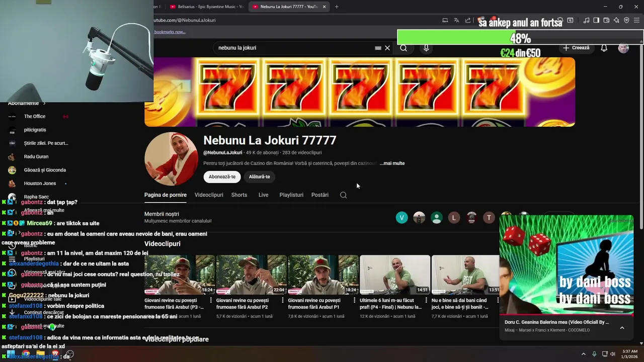
Task: Toggle the browser sidebar panel icon
Action: point(596,20)
